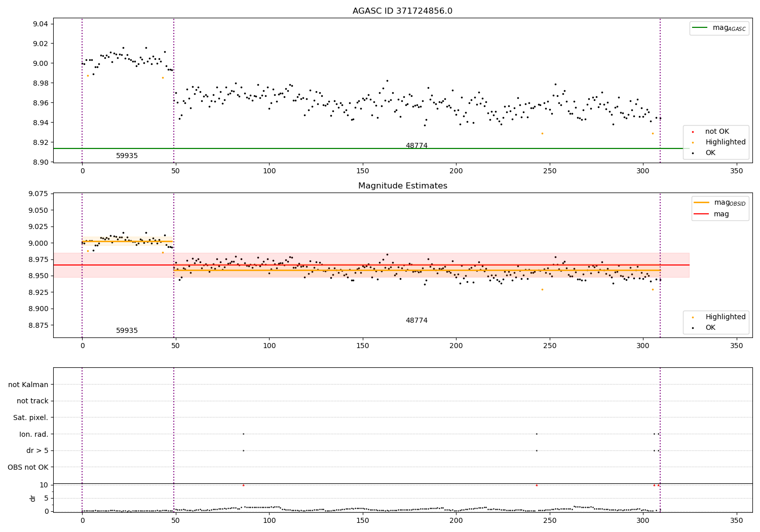Click the 59935 obsid label in middle plot
Image resolution: width=760 pixels, height=532 pixels.
click(127, 331)
